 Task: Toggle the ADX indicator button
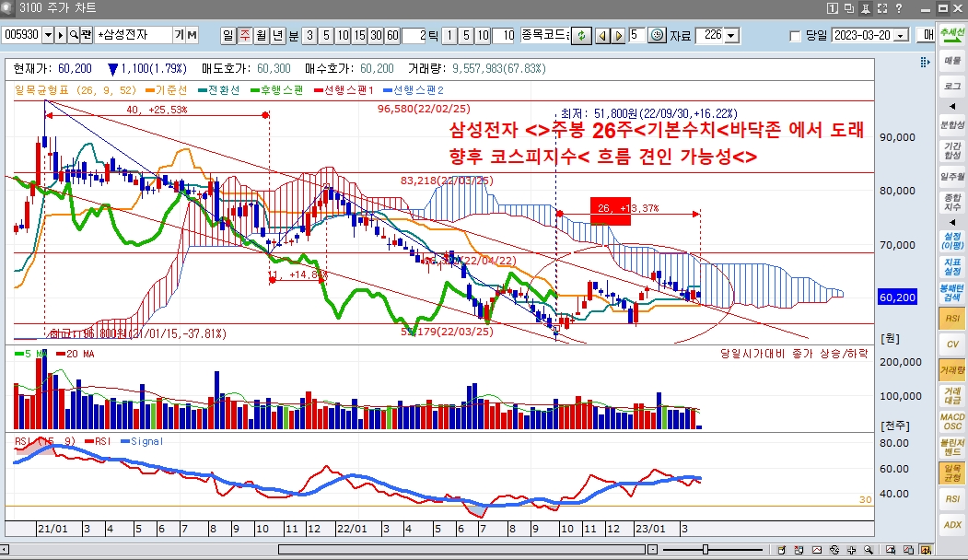tap(952, 524)
